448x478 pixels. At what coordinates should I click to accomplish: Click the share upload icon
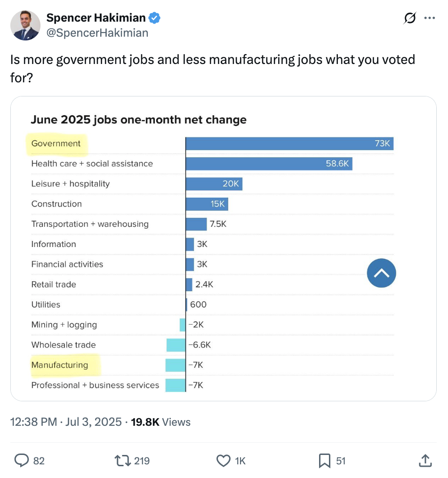tap(425, 460)
